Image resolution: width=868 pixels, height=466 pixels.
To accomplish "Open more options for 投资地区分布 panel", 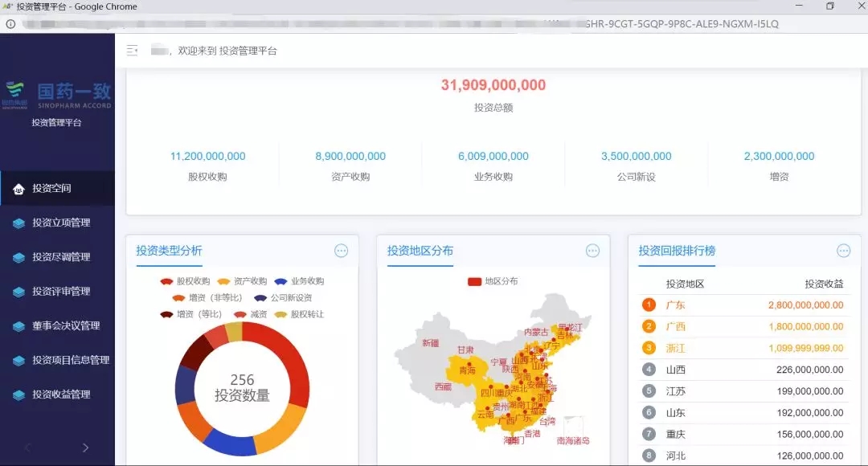I will [592, 251].
